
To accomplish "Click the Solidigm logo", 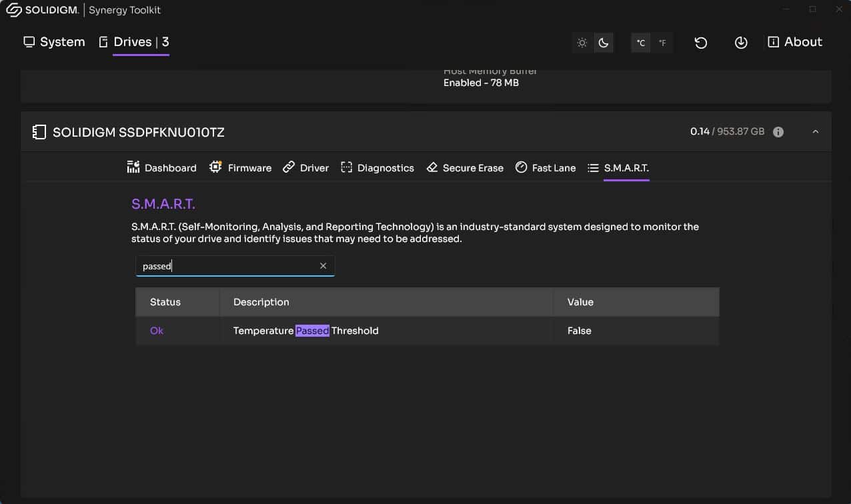I will (41, 10).
